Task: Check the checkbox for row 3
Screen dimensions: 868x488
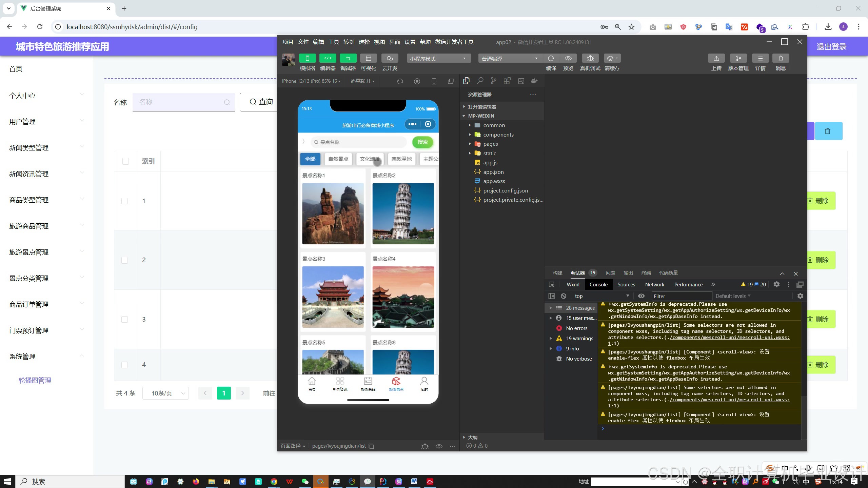Action: [125, 319]
